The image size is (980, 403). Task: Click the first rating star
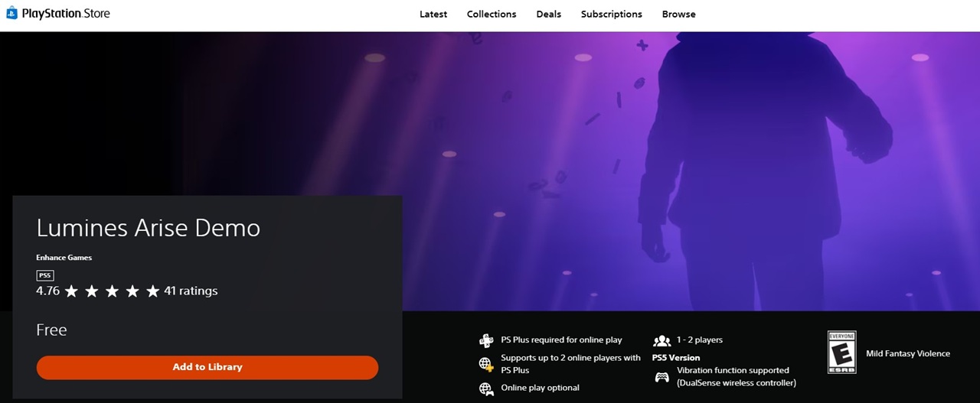click(x=72, y=291)
